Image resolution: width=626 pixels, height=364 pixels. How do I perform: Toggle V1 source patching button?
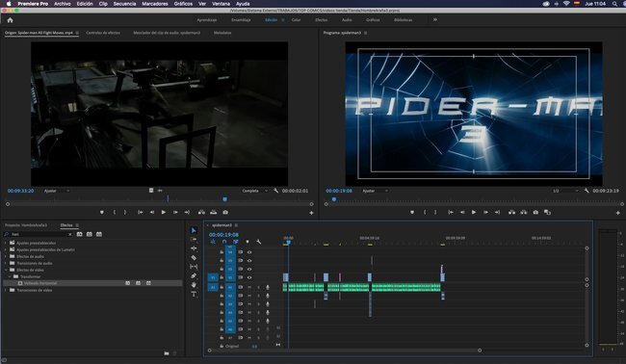[x=213, y=277]
